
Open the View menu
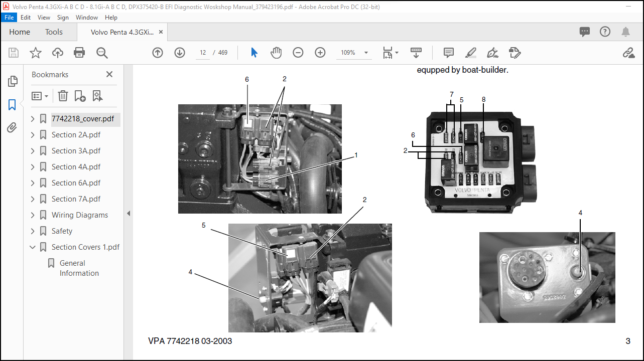44,17
